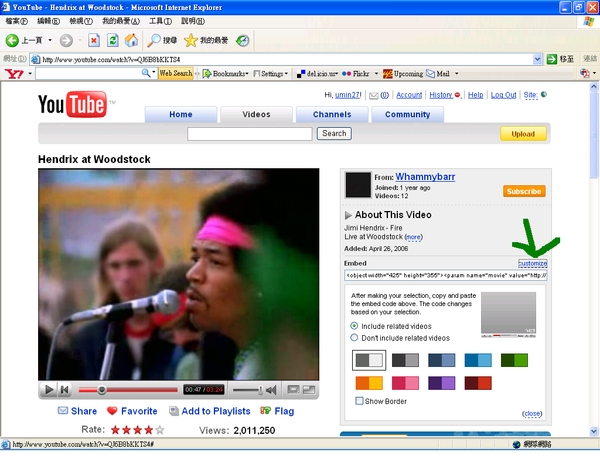600x469 pixels.
Task: Expand the About This Video triangle
Action: [x=348, y=215]
